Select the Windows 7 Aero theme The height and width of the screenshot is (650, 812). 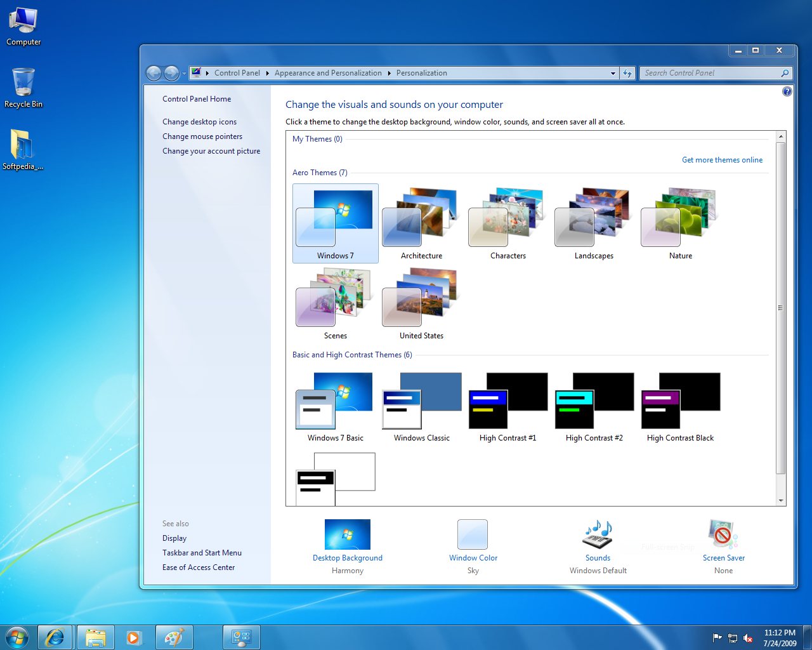pyautogui.click(x=335, y=223)
